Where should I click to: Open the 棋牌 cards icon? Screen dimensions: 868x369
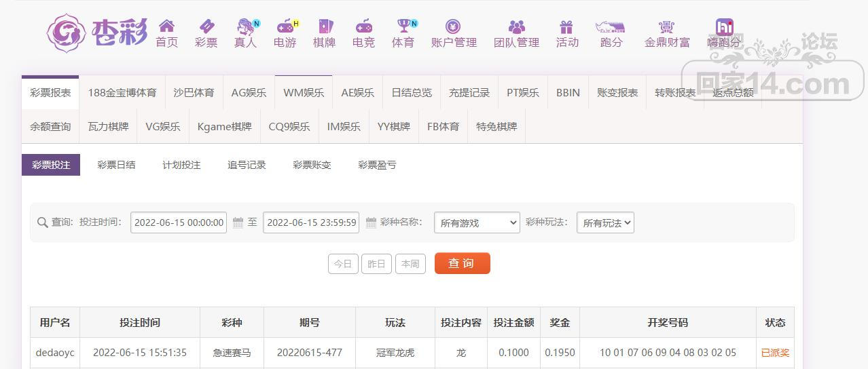coord(325,26)
